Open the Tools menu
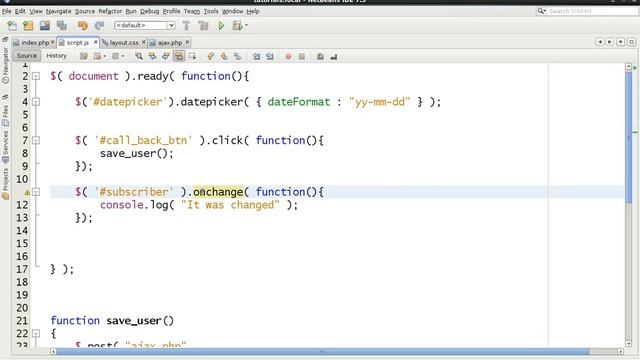640x360 pixels. pyautogui.click(x=211, y=11)
